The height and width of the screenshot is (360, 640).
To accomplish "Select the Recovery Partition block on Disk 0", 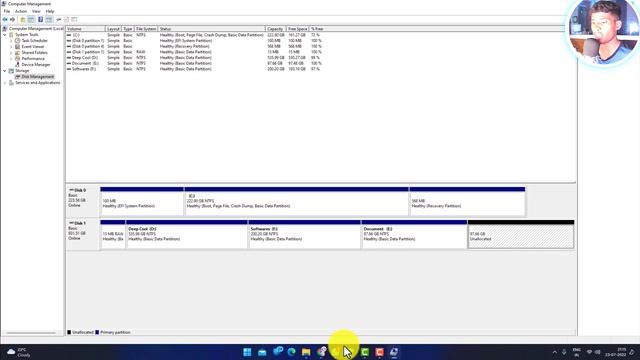I will pos(467,201).
